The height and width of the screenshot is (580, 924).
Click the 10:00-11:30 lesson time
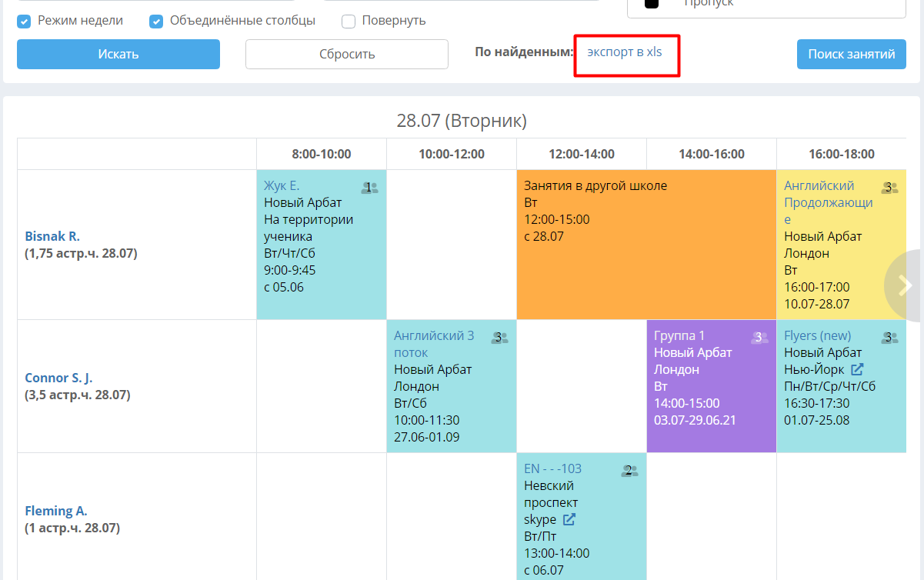[427, 420]
